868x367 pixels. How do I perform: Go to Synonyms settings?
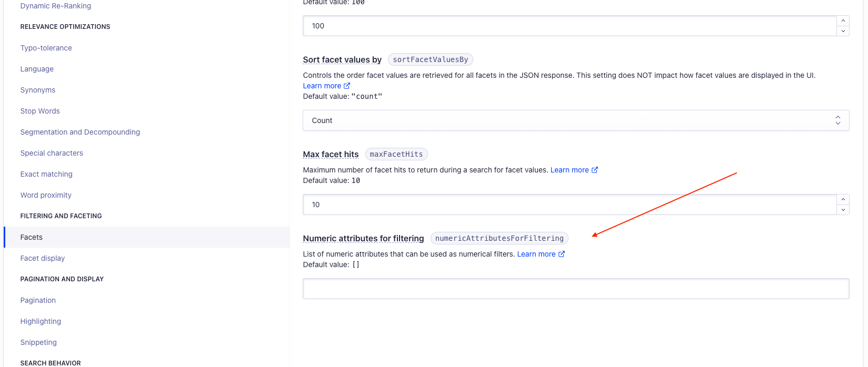point(38,90)
